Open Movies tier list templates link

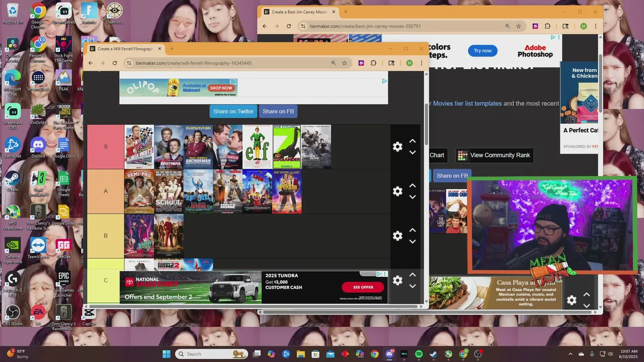click(x=467, y=104)
